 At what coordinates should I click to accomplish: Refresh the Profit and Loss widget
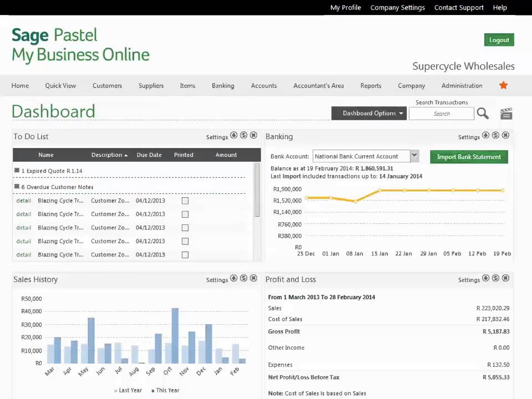(x=495, y=278)
